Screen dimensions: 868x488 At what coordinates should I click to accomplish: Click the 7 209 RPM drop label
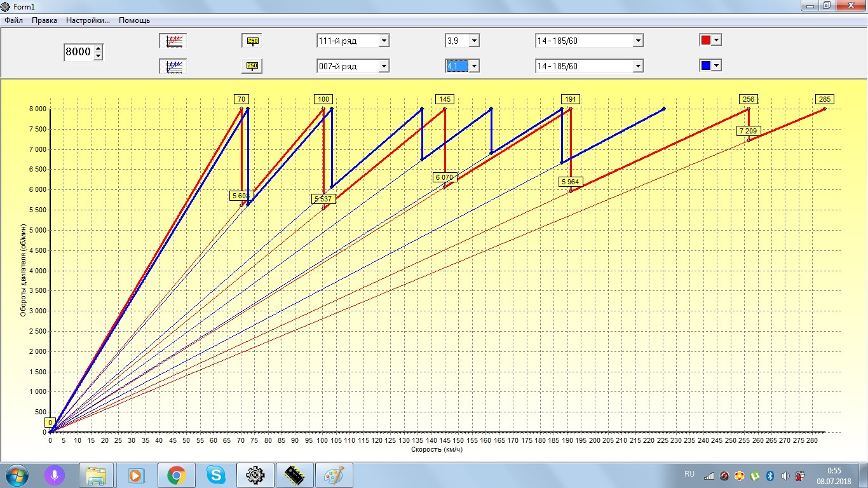point(749,131)
